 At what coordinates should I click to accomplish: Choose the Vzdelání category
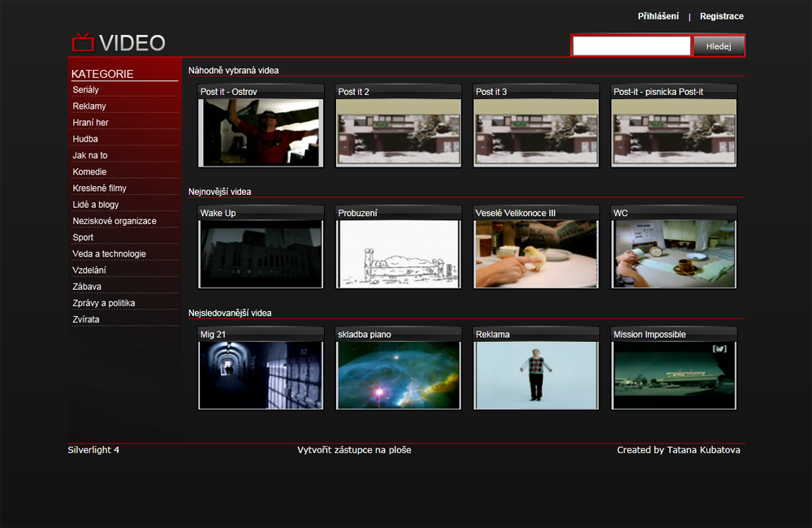[89, 270]
